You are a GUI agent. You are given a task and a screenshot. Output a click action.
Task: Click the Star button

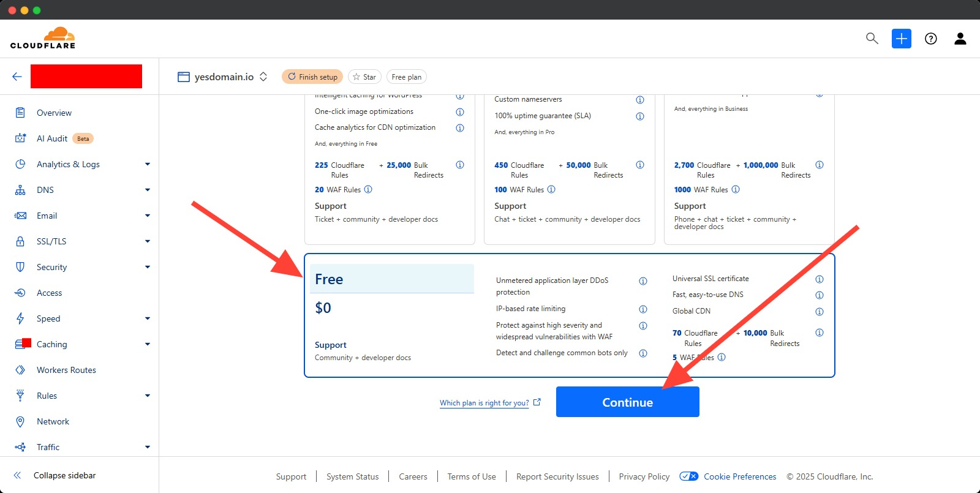[x=364, y=77]
